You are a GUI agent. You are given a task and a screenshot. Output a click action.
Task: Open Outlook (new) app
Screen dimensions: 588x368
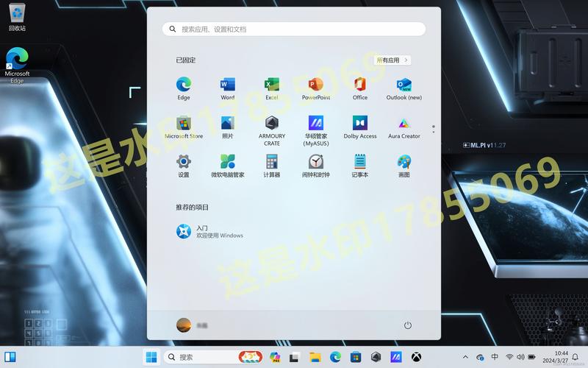pos(404,88)
